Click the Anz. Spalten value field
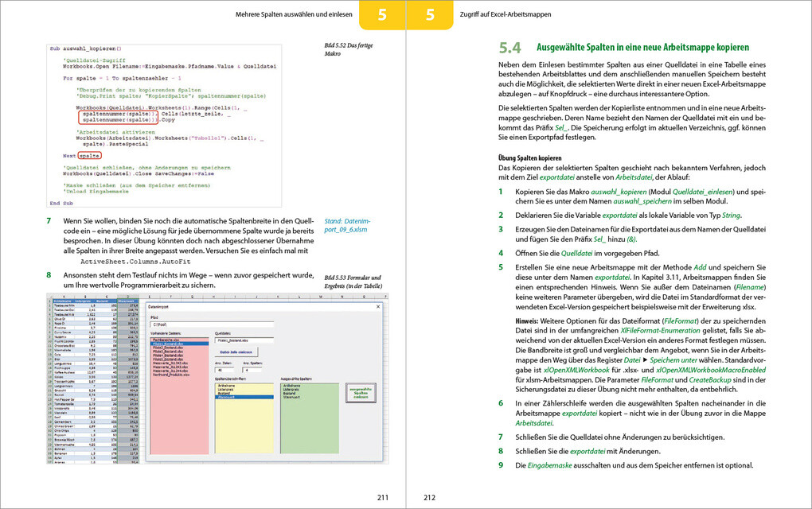This screenshot has height=509, width=812. tap(252, 370)
